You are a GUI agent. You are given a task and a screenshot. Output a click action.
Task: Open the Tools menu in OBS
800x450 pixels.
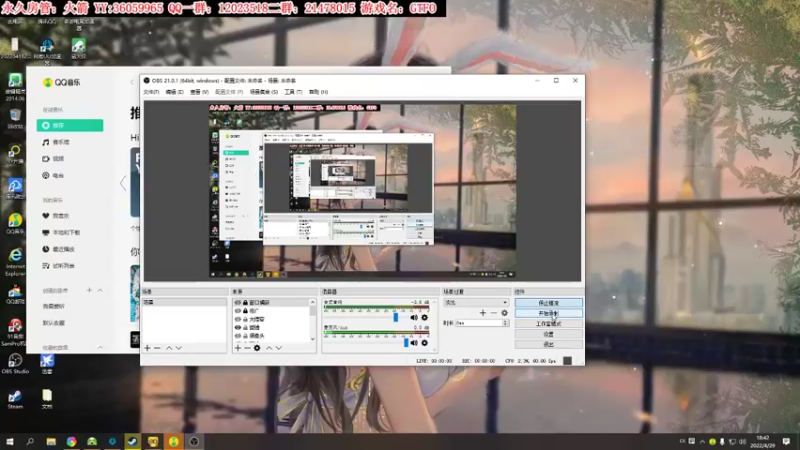pos(293,92)
